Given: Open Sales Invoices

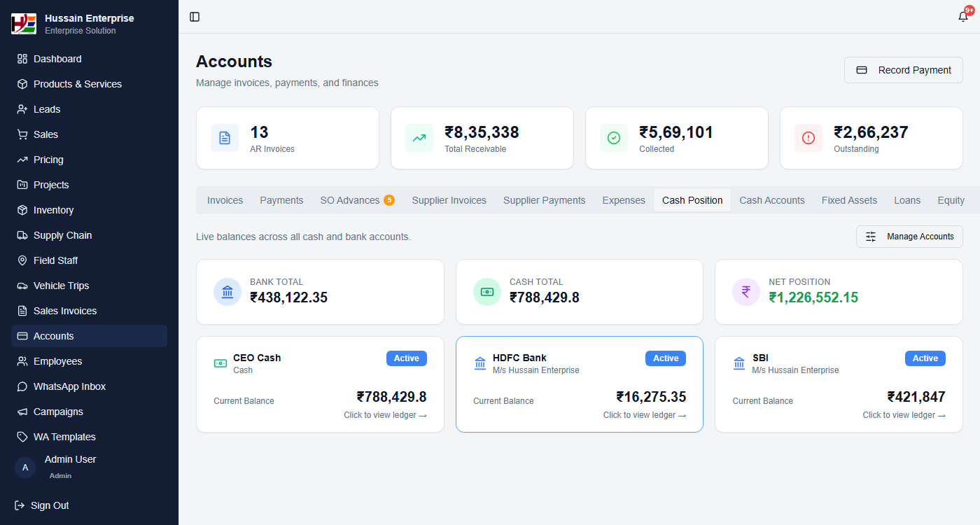Looking at the screenshot, I should pos(89,311).
